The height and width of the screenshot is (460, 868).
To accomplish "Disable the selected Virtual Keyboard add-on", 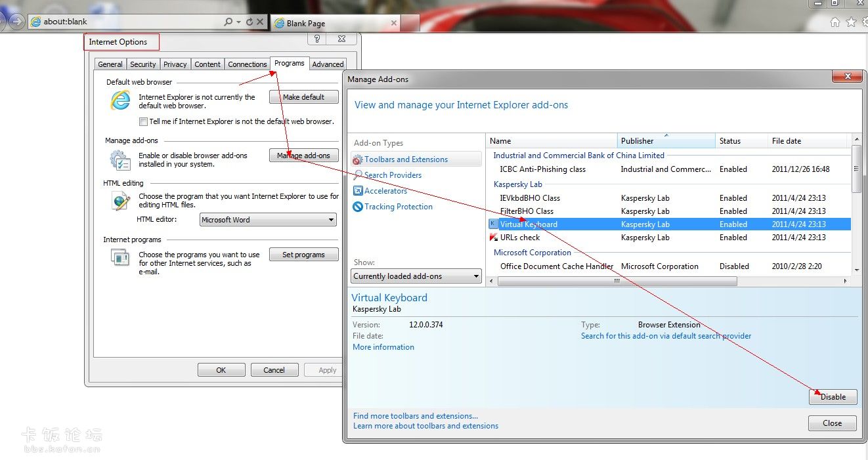I will point(833,397).
